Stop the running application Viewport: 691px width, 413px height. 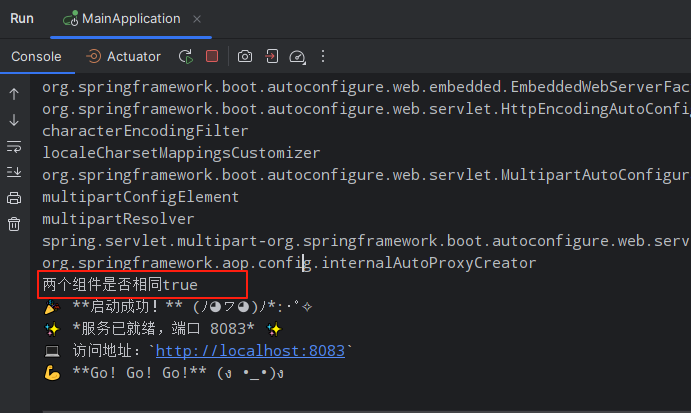[x=212, y=56]
